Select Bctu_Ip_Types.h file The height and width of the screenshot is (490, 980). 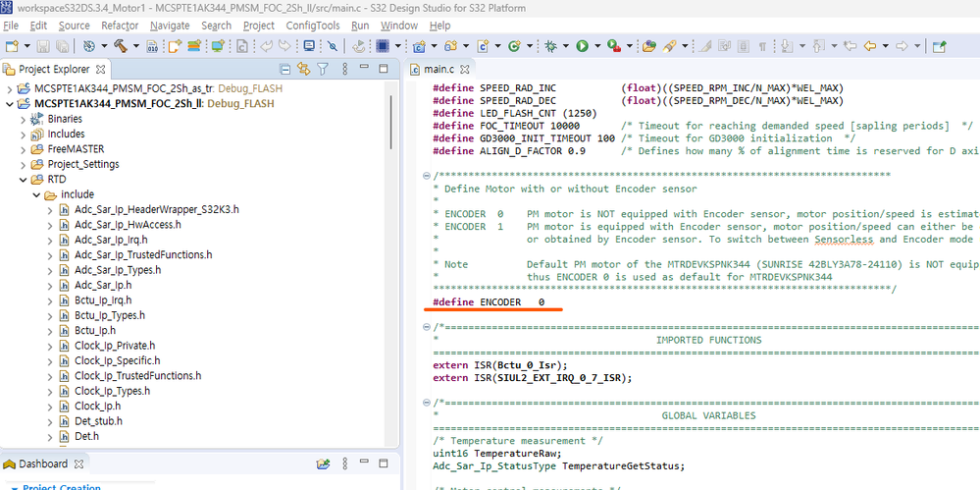[109, 315]
